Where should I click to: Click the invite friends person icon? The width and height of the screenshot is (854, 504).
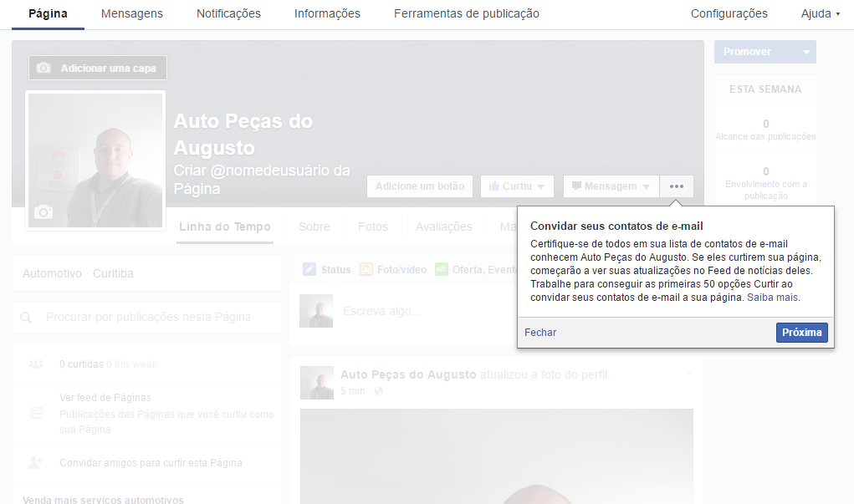(35, 463)
